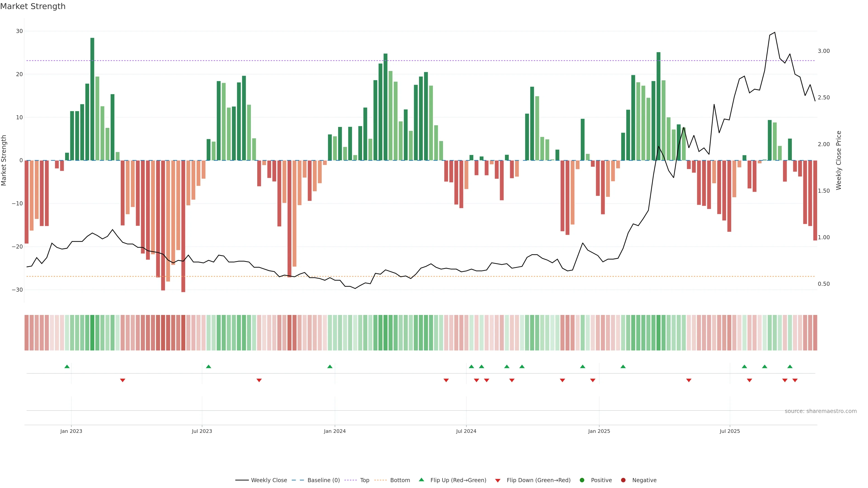The height and width of the screenshot is (488, 868).
Task: Click the first Flip Up marker near Jan 2023
Action: click(67, 366)
